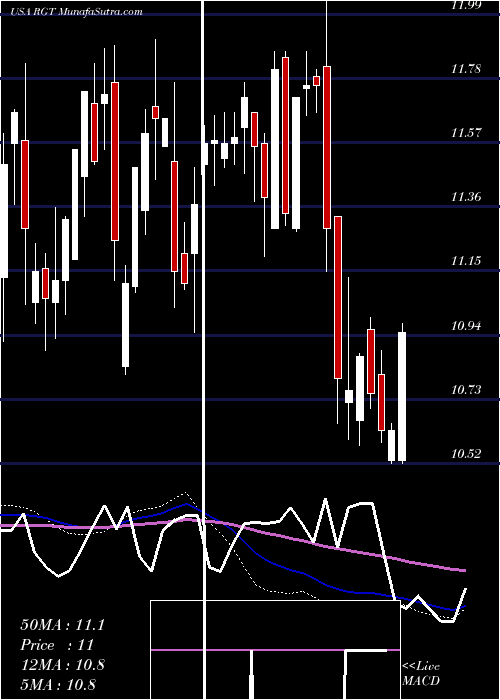Click the 12MA : 10.8 readout
500x700 pixels.
point(62,665)
